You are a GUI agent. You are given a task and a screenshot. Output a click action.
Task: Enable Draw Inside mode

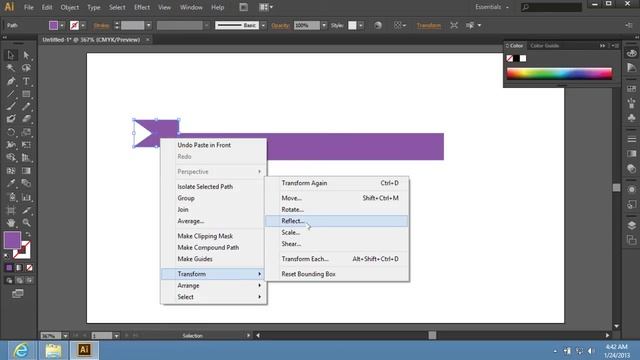(29, 280)
